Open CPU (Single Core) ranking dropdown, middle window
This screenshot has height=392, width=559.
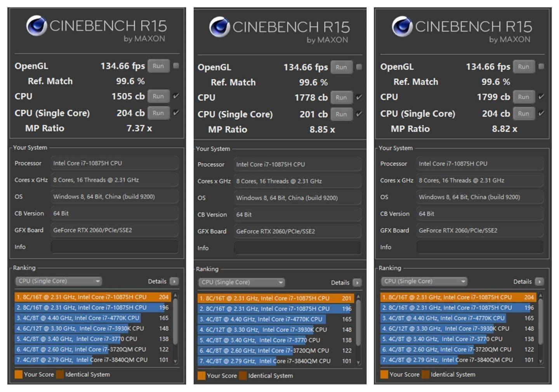click(x=241, y=282)
